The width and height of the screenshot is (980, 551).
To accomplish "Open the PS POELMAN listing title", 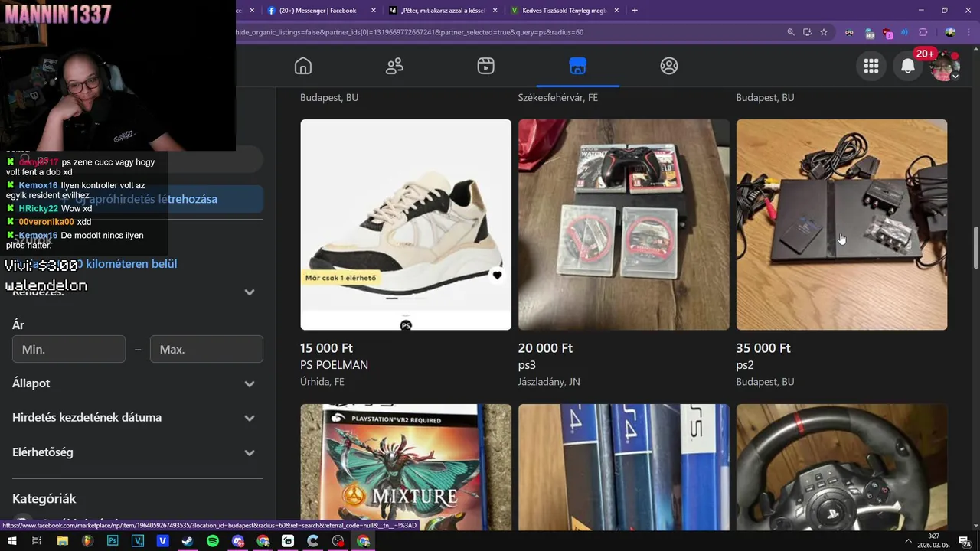I will 334,365.
